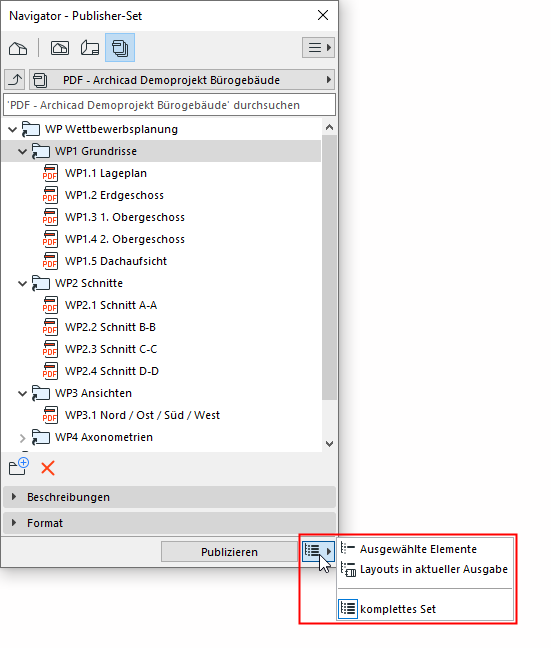Image resolution: width=551 pixels, height=648 pixels.
Task: Select WP2.1 Schnitt A-A item
Action: (111, 305)
